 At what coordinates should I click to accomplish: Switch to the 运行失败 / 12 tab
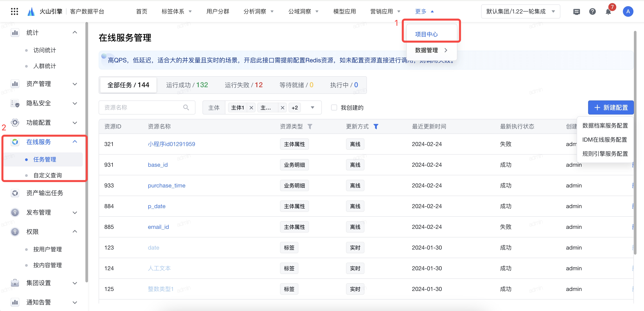click(244, 85)
